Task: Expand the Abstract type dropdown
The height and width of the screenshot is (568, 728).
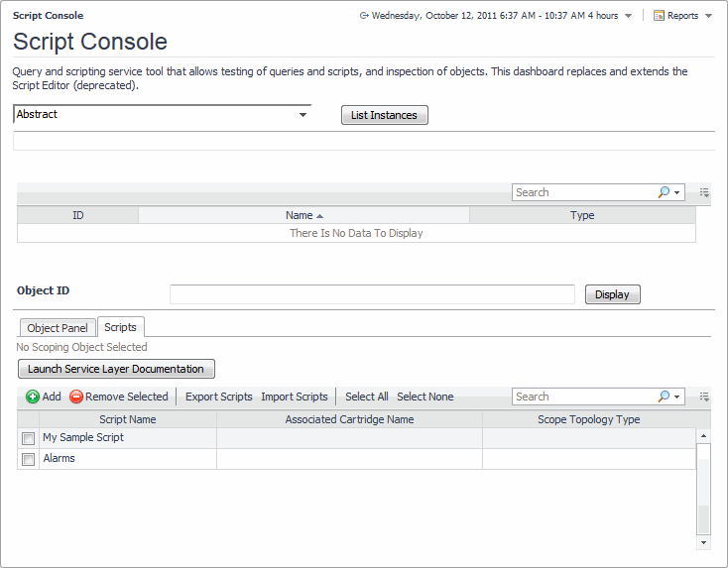Action: pyautogui.click(x=303, y=115)
